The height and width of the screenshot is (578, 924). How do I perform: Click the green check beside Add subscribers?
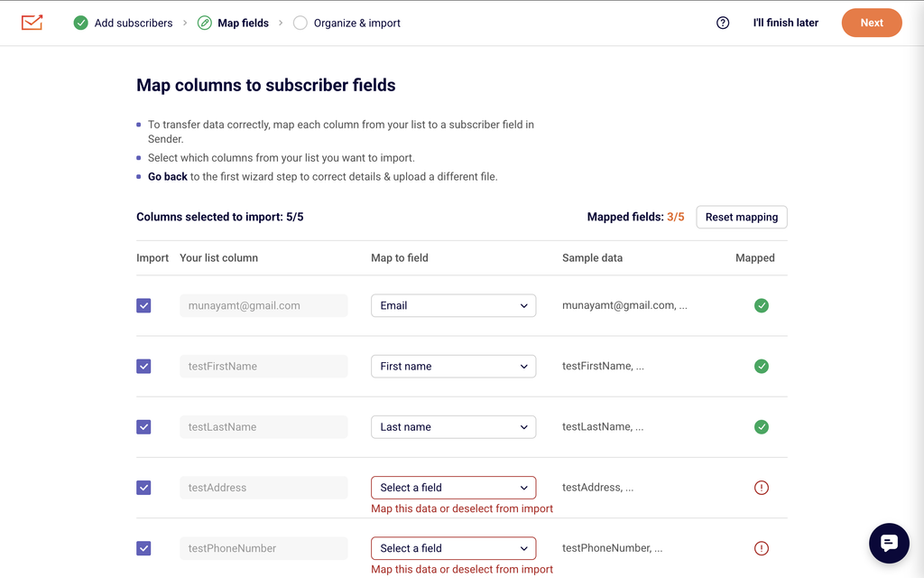point(80,23)
